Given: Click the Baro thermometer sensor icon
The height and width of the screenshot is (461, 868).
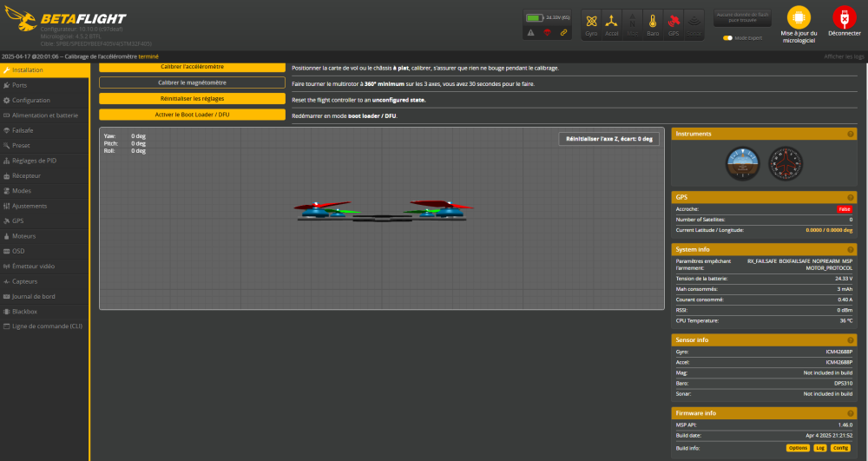Looking at the screenshot, I should [x=653, y=21].
